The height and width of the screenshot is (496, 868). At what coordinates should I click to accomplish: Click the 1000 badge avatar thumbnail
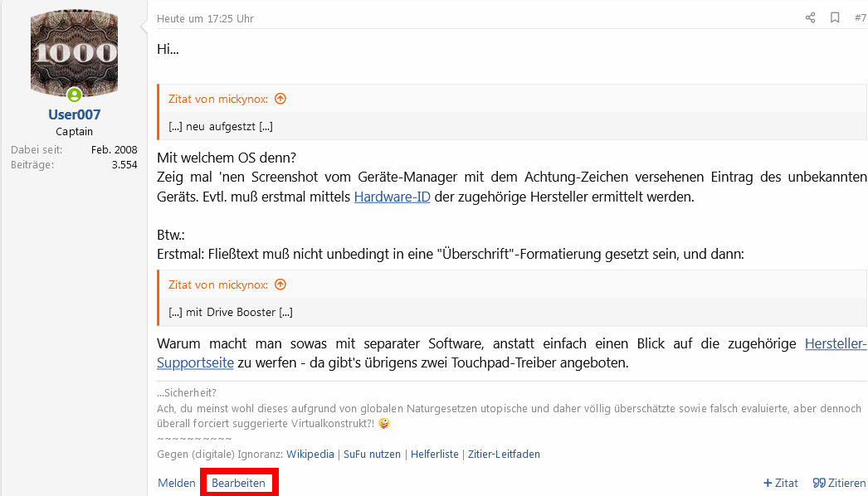[74, 51]
